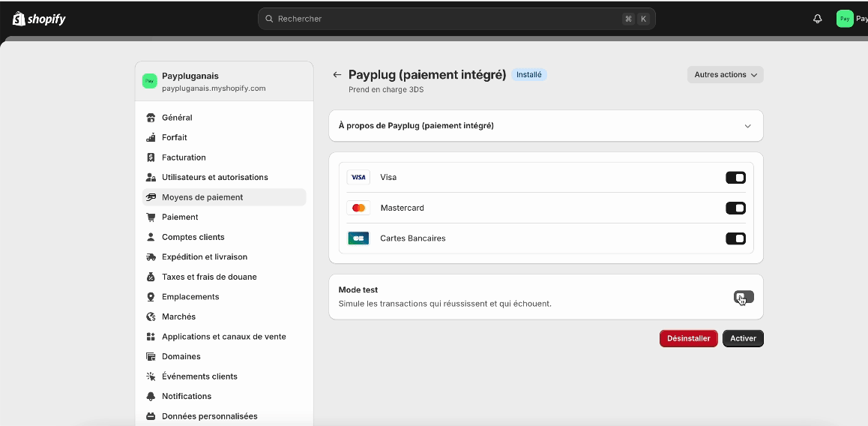868x426 pixels.
Task: Click the Données personnalisées icon
Action: pos(151,416)
